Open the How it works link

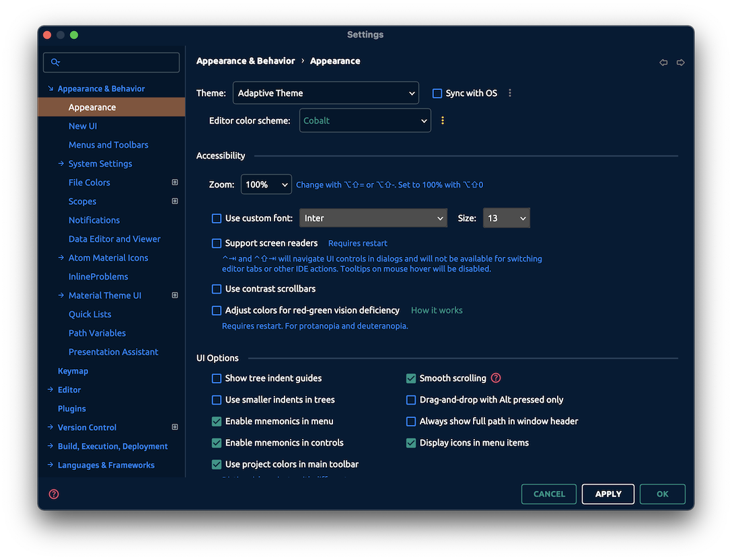[437, 310]
